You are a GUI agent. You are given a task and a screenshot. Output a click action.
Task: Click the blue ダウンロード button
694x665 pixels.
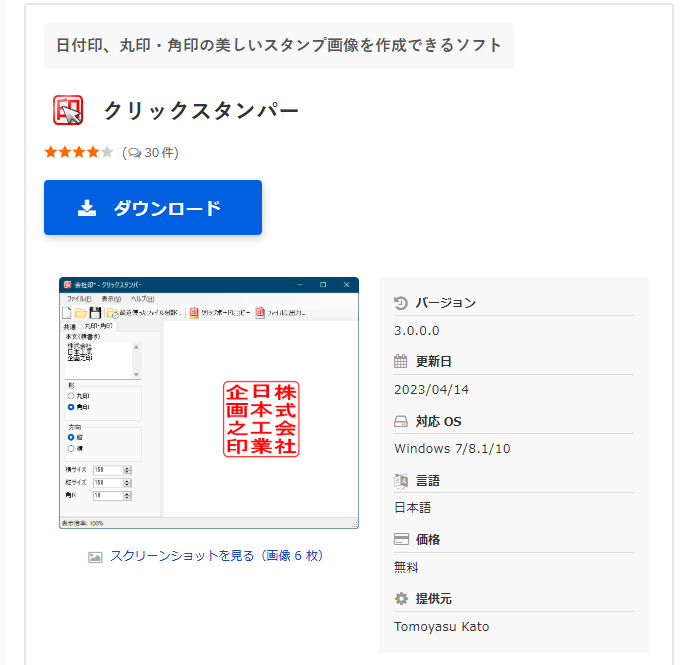pyautogui.click(x=153, y=207)
